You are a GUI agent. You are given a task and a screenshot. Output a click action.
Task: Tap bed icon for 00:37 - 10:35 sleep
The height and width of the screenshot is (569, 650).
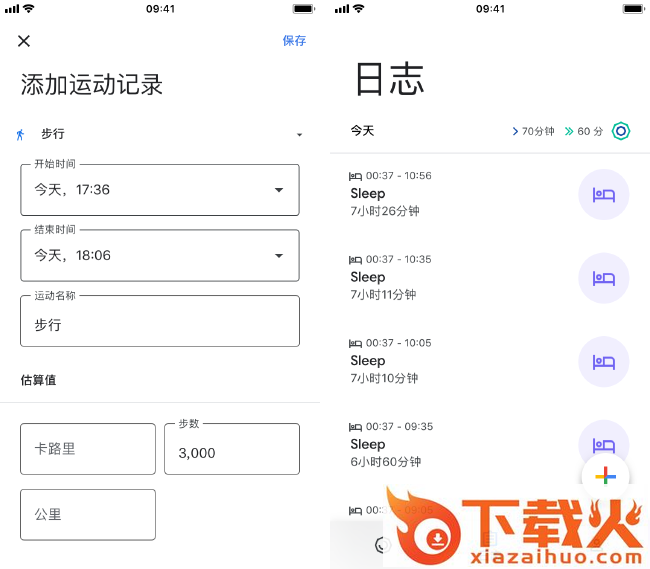click(604, 278)
